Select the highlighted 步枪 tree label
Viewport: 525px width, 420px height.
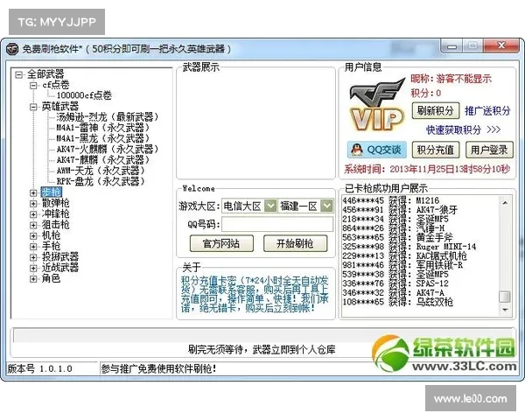tap(52, 192)
